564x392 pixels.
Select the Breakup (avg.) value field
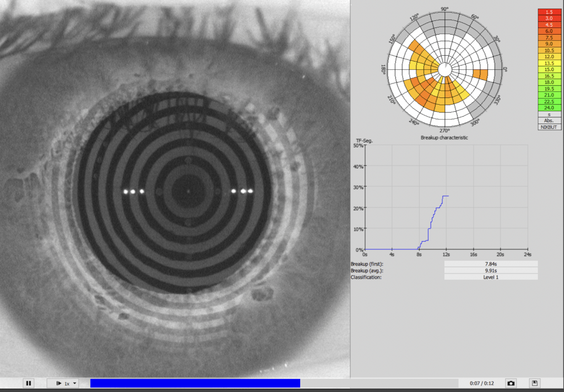(490, 270)
